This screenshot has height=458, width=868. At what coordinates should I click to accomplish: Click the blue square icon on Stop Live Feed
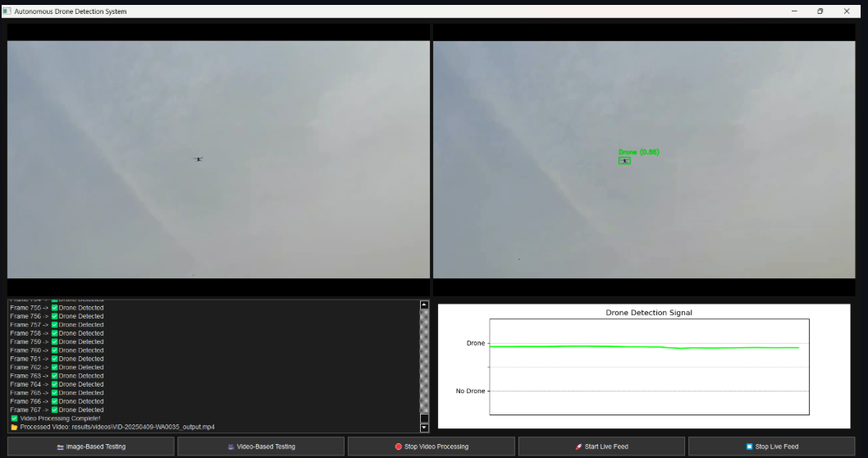pos(749,447)
